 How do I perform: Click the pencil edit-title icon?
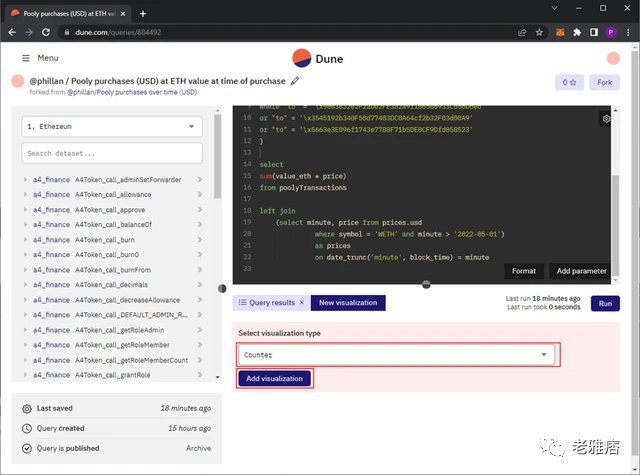(295, 81)
